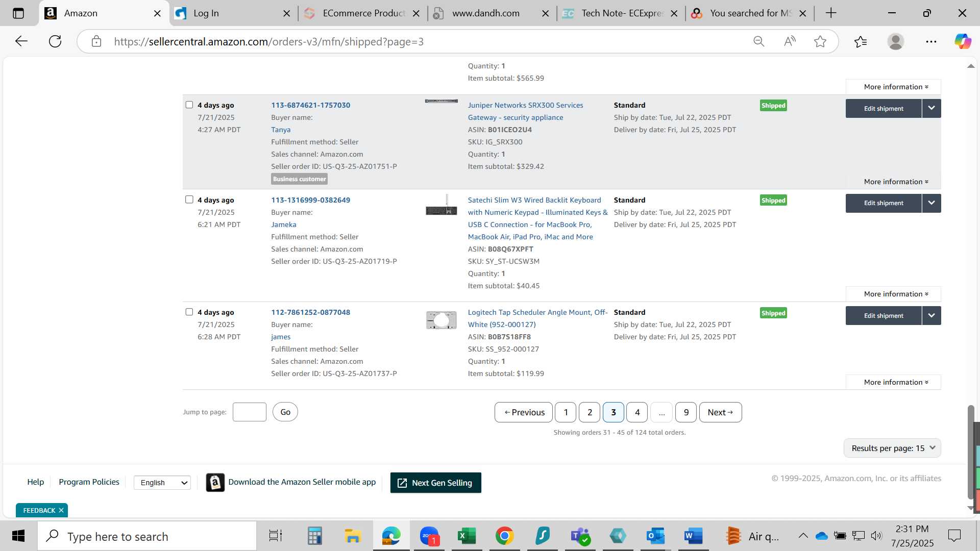980x551 pixels.
Task: Open the tab actions menu icon
Action: tap(18, 13)
